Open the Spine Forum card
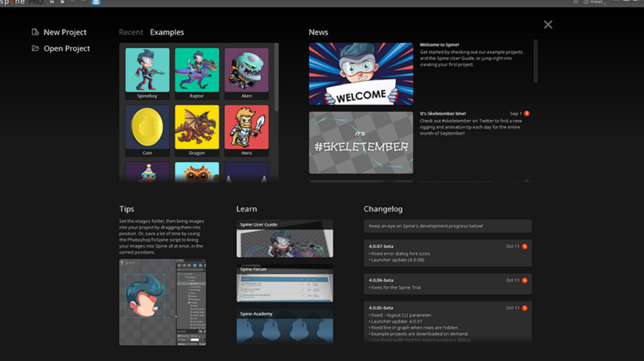Image resolution: width=644 pixels, height=361 pixels. click(285, 283)
